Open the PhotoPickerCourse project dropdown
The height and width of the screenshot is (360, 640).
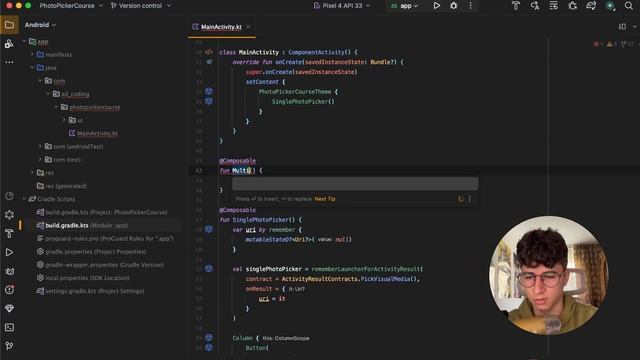(71, 6)
